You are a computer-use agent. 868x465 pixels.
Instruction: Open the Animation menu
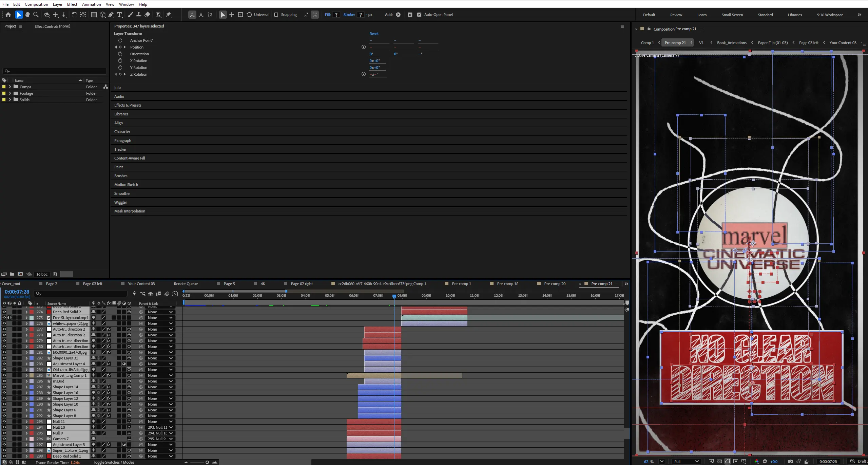pos(91,4)
